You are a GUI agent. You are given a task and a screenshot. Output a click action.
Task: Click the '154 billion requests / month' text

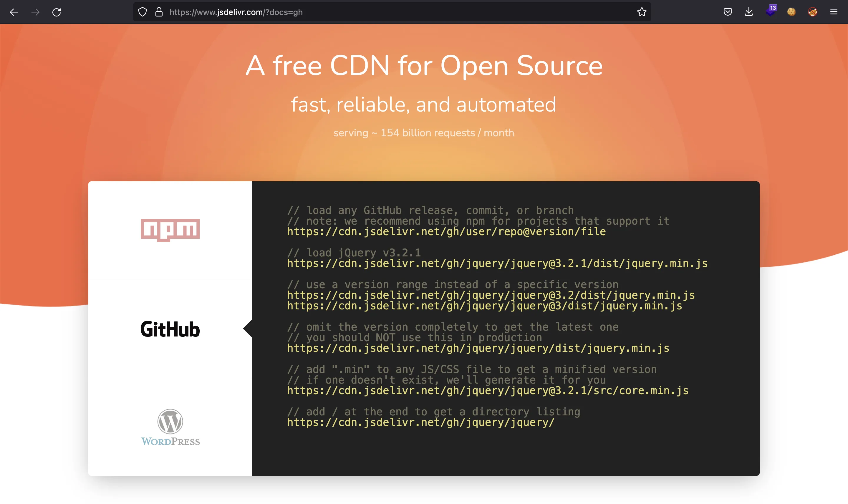pos(447,133)
